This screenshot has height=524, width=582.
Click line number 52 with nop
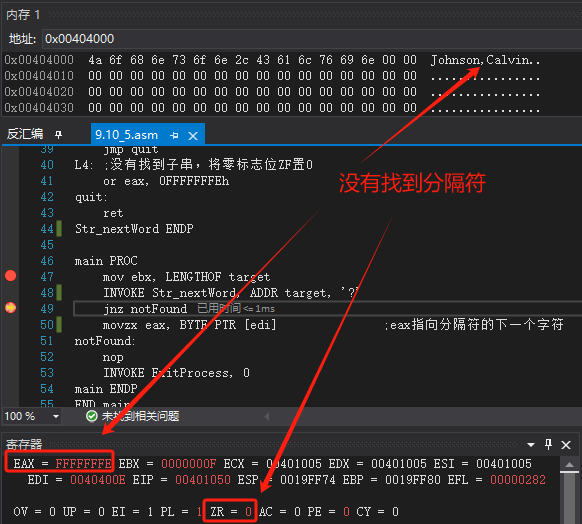[47, 357]
